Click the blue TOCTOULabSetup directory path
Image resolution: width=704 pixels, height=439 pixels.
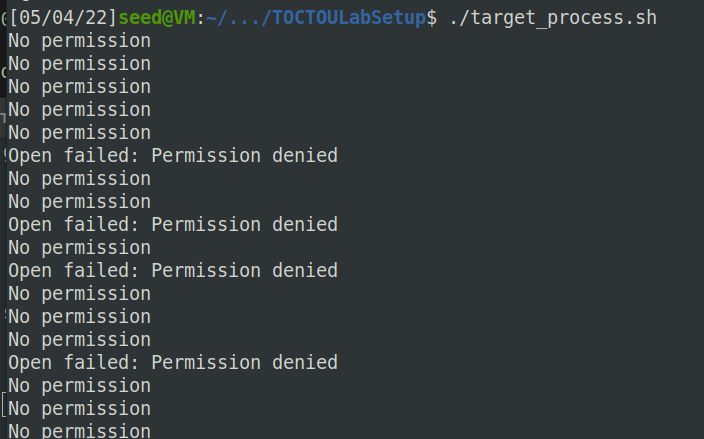click(x=316, y=18)
